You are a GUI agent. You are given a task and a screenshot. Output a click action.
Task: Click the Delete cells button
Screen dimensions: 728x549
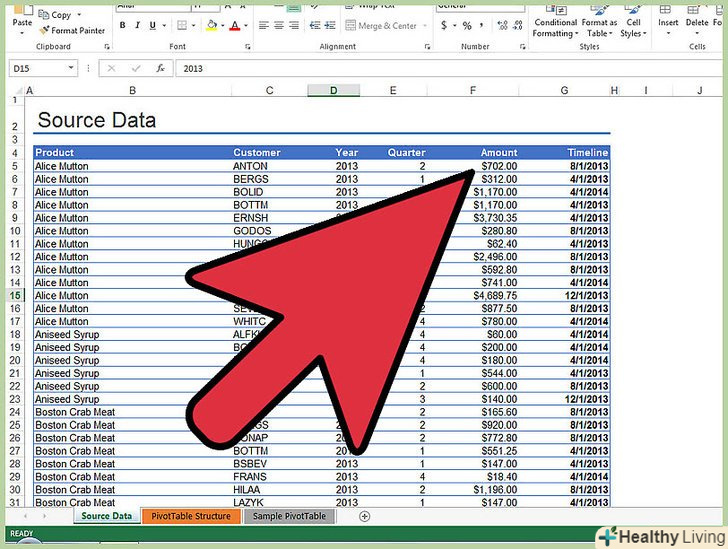tap(697, 21)
